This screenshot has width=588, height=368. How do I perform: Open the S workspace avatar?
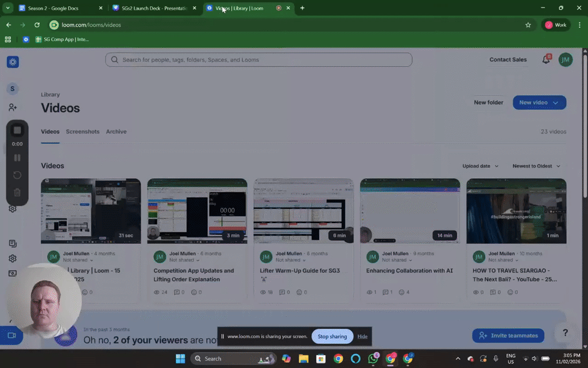tap(13, 89)
